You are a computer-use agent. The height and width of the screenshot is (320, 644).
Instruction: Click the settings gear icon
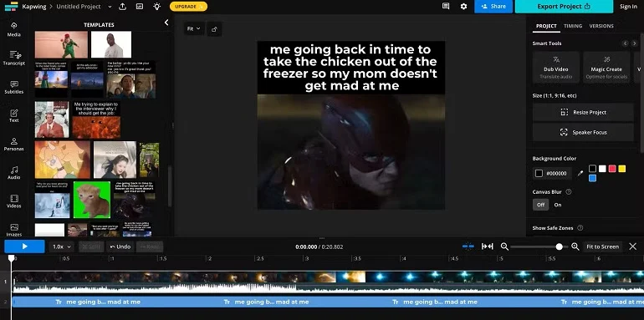(463, 7)
